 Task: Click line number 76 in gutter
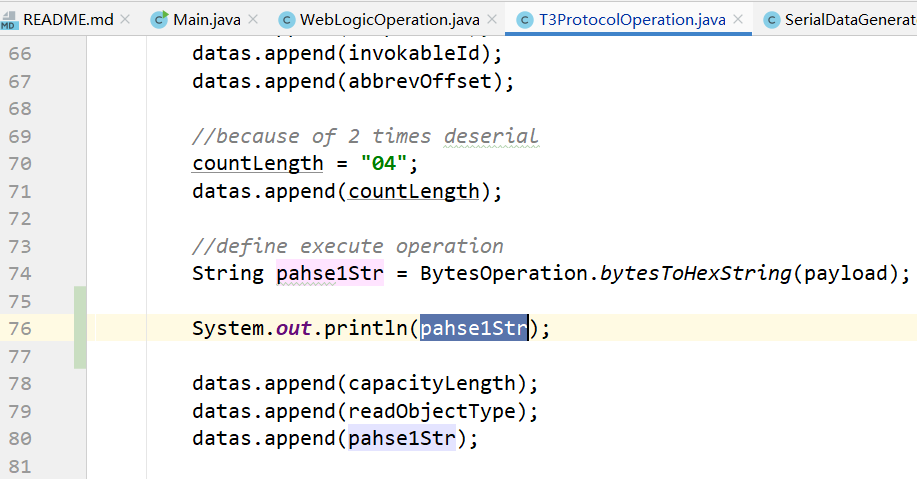tap(20, 329)
